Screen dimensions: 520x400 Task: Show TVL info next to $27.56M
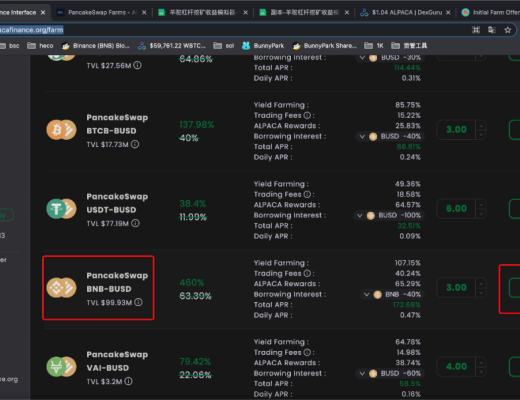tap(137, 65)
